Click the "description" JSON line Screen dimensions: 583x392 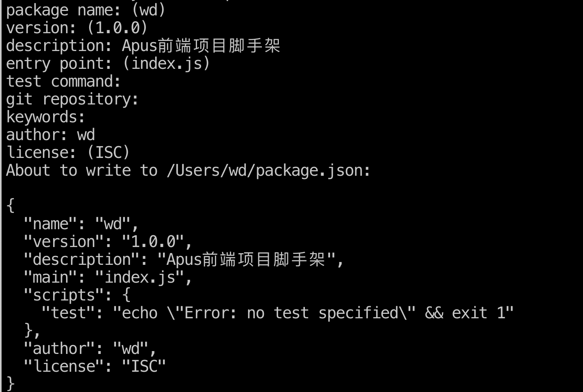click(184, 260)
